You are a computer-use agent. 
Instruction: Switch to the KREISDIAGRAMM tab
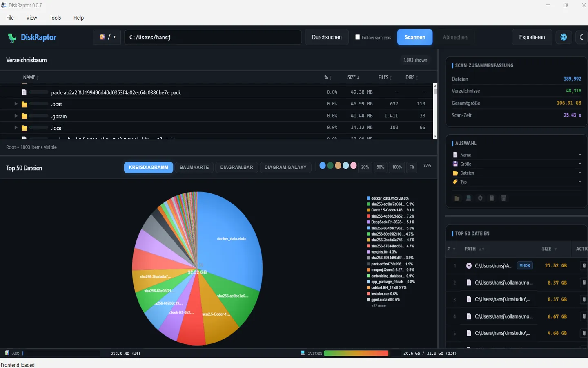(149, 167)
